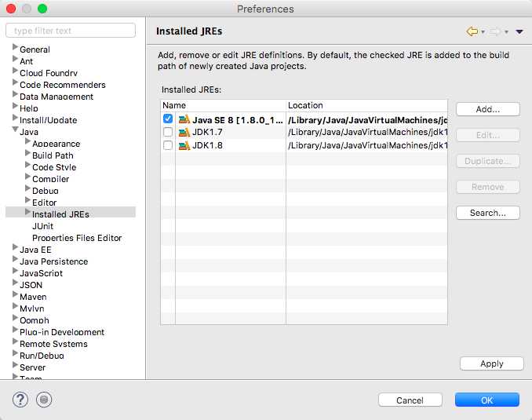Open the Code Style preferences page
Image resolution: width=532 pixels, height=420 pixels.
(54, 167)
